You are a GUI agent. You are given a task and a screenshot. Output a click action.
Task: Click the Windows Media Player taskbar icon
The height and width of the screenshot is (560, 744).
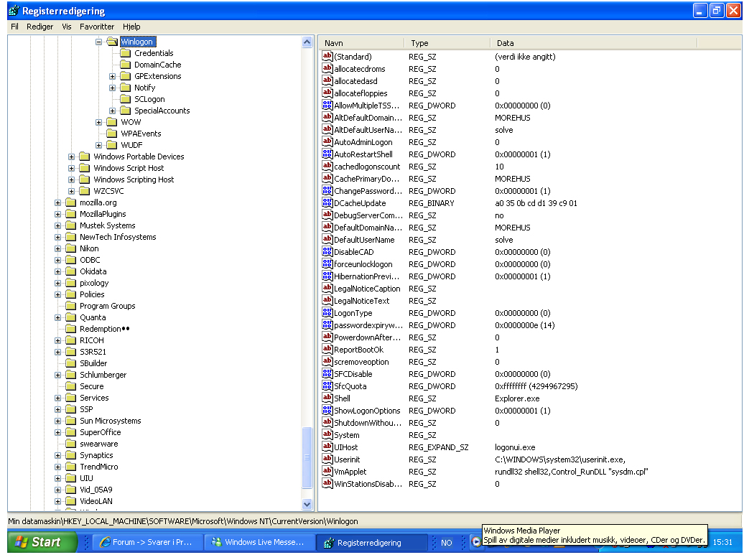pyautogui.click(x=476, y=542)
